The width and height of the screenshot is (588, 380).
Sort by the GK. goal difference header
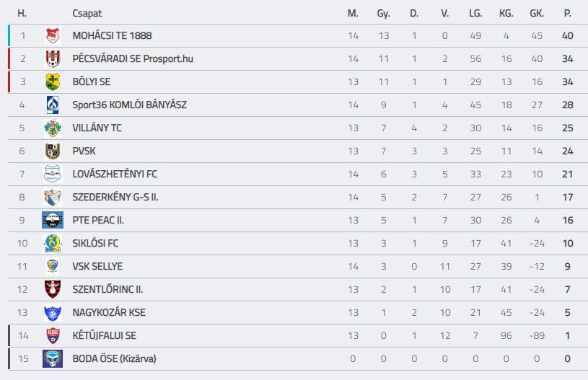(537, 14)
